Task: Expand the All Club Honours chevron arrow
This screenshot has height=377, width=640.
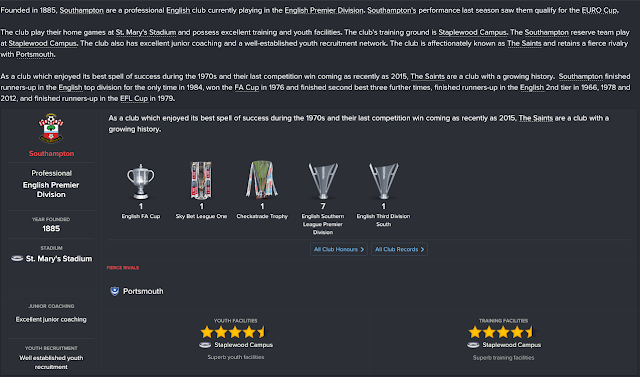Action: coord(362,249)
